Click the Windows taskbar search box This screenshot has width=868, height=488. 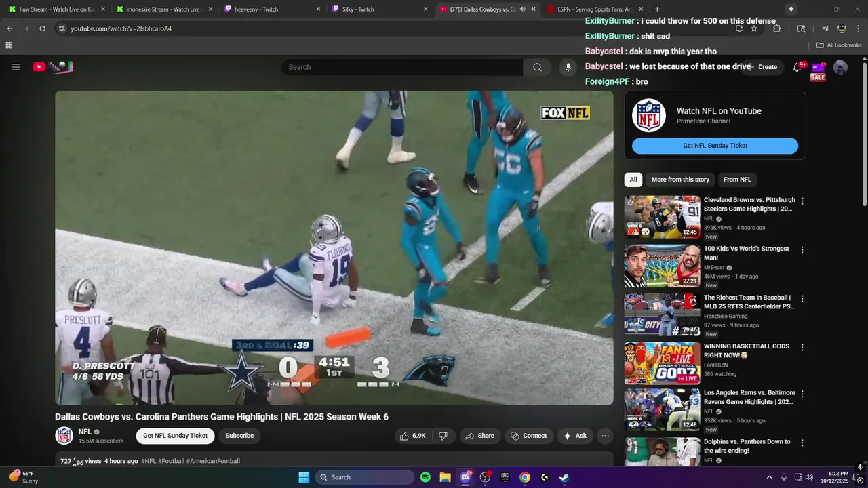(365, 477)
